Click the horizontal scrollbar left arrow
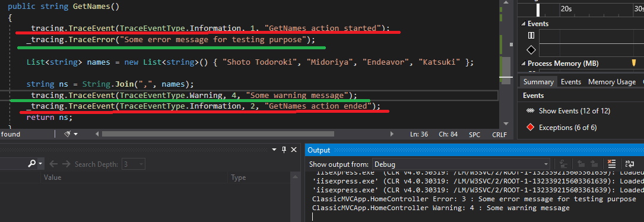 coord(97,134)
